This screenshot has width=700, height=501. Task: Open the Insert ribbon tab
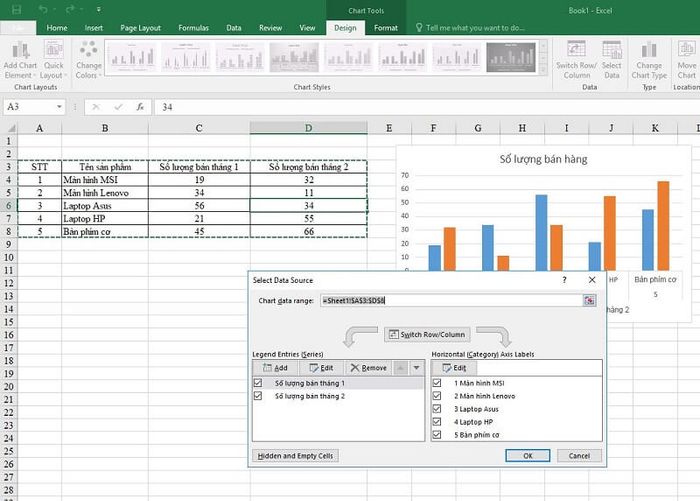point(94,28)
